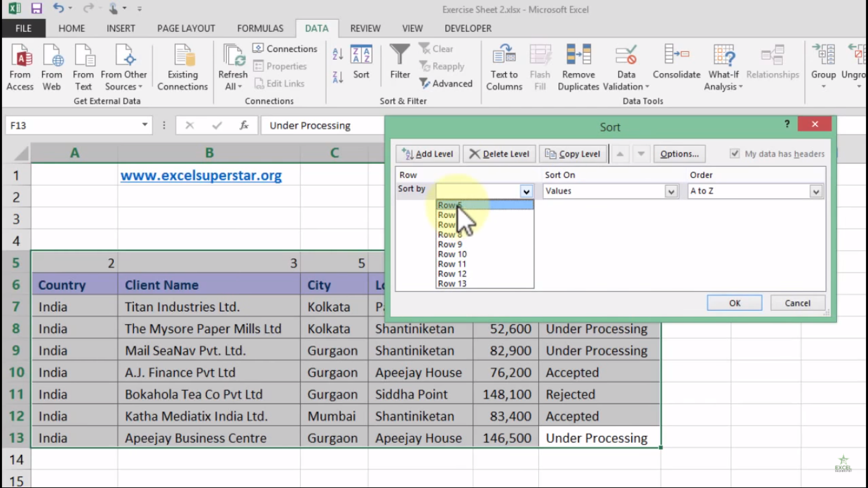Toggle My data has headers checkbox
Screen dimensions: 868x488
click(735, 154)
